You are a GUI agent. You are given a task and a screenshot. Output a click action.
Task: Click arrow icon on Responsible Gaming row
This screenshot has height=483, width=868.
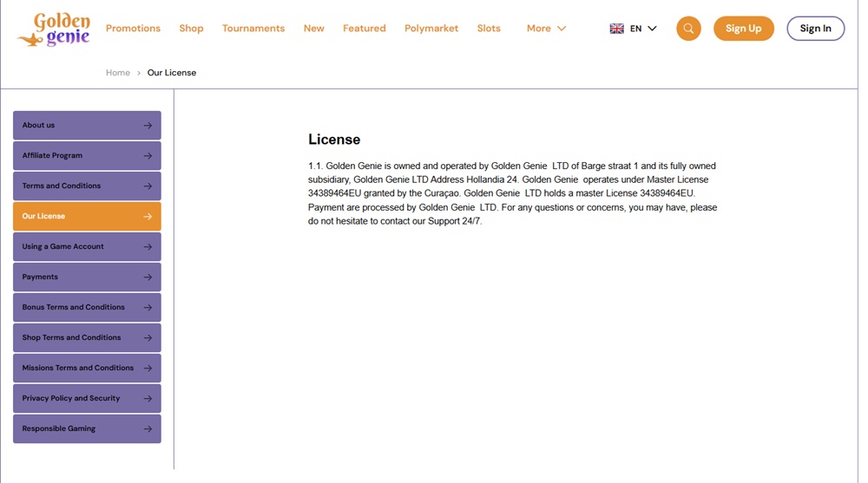(148, 428)
